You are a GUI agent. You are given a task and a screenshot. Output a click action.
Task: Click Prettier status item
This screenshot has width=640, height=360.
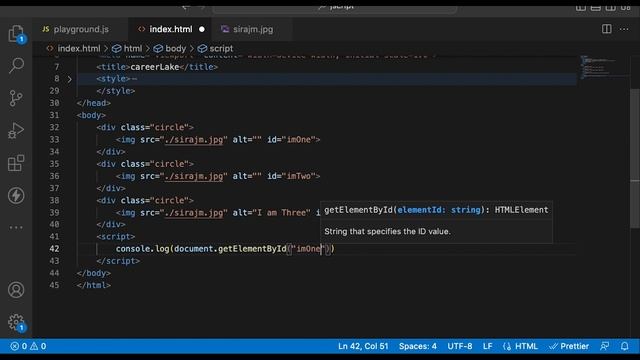click(569, 346)
